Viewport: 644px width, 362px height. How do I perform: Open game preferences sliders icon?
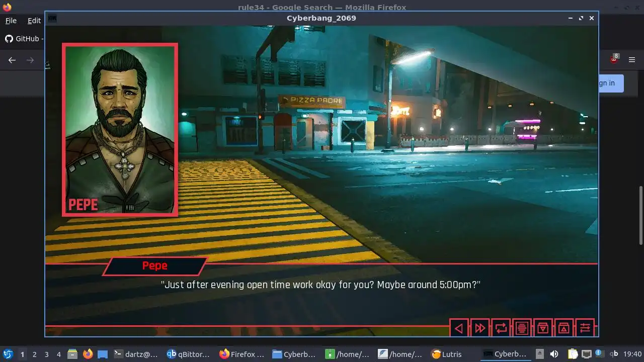585,328
